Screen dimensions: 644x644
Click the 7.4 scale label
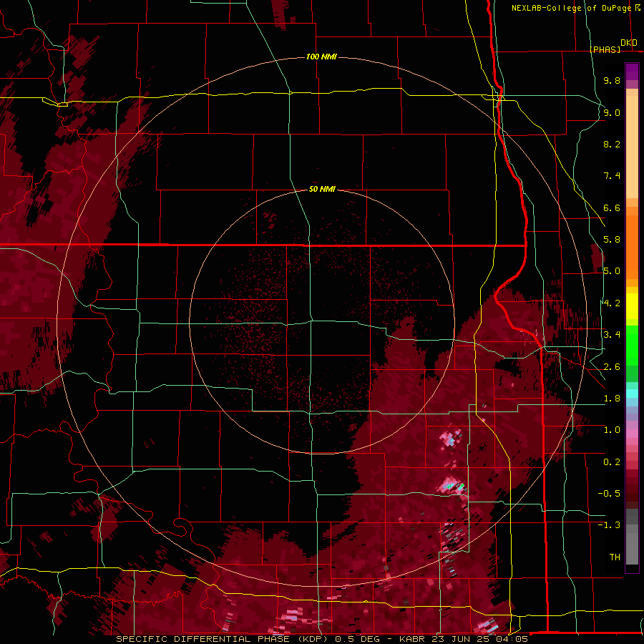(x=612, y=176)
